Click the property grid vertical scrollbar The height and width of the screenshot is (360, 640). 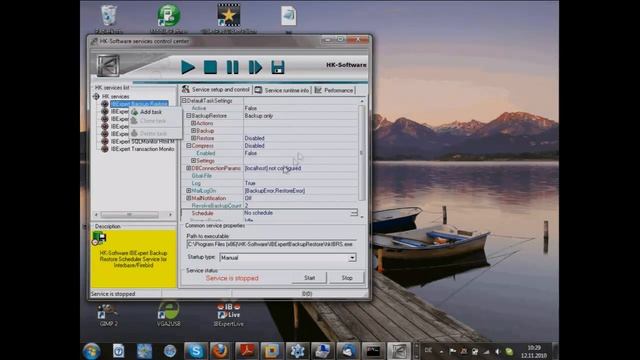361,153
